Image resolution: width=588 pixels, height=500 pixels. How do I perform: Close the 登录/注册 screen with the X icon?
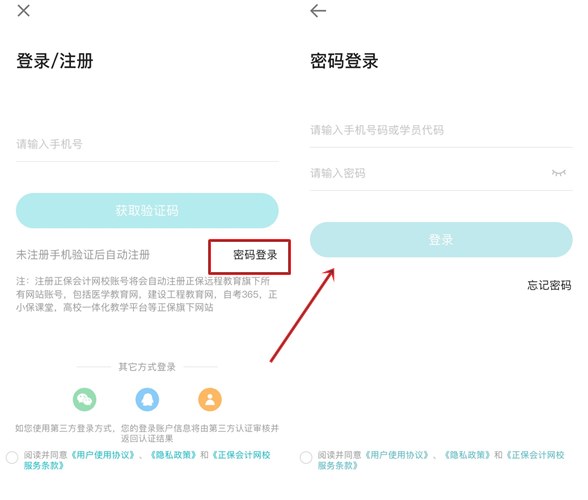pos(23,11)
